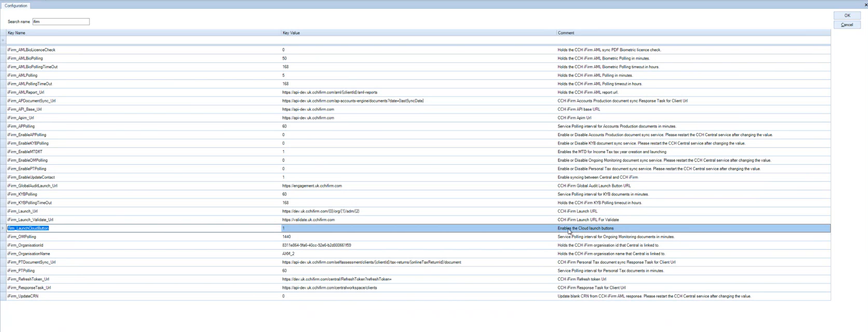This screenshot has width=868, height=332.
Task: Select iFirm_OrganisationId key name
Action: click(25, 245)
